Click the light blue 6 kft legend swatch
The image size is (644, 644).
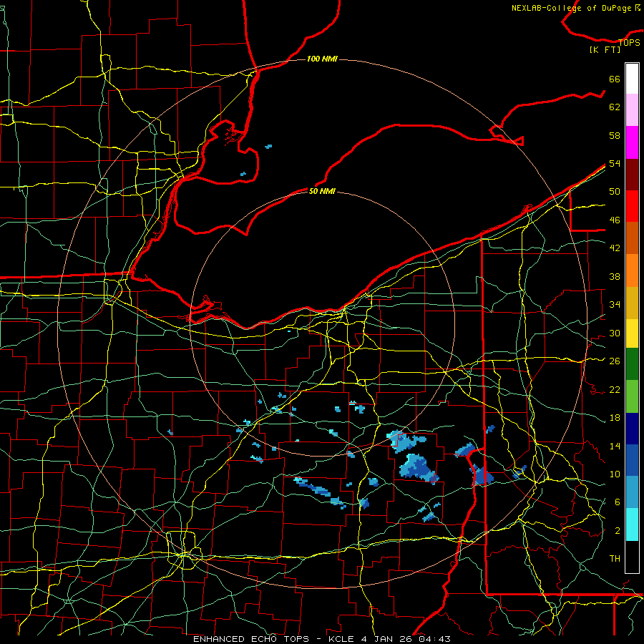[x=632, y=492]
